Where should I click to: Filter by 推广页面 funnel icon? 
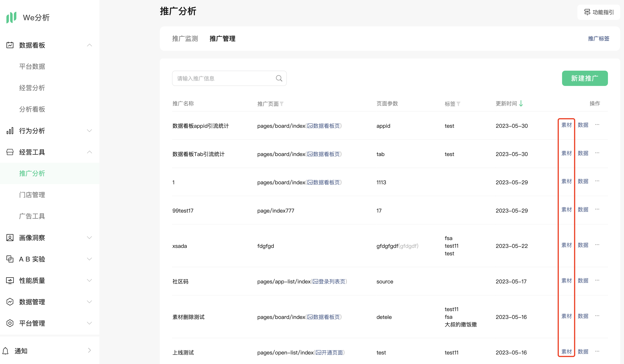tap(282, 104)
